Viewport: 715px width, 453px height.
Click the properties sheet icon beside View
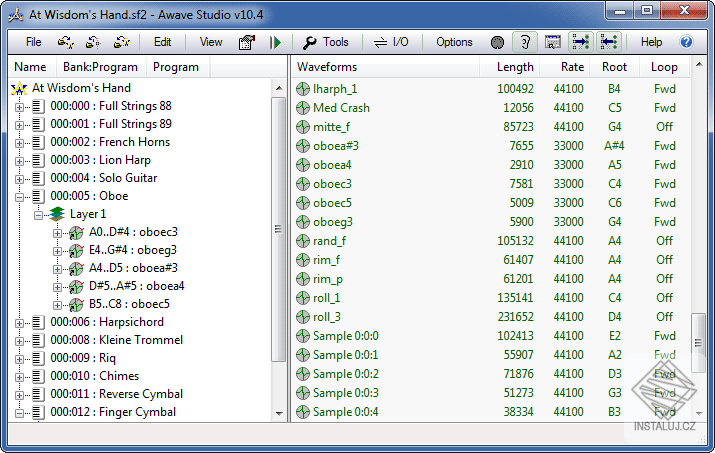[246, 42]
